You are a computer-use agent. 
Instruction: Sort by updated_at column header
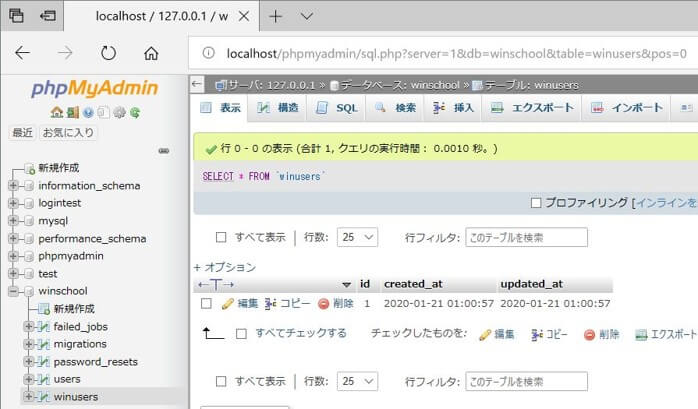(532, 284)
